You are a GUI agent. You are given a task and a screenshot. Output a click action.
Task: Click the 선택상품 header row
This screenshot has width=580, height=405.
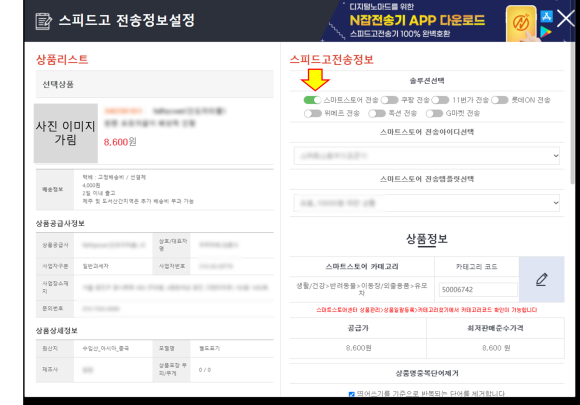tap(155, 84)
